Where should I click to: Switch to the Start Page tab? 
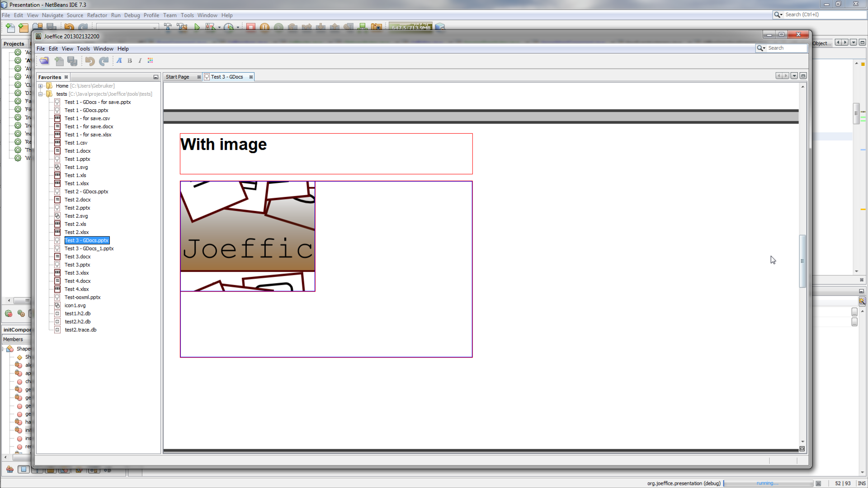tap(177, 77)
